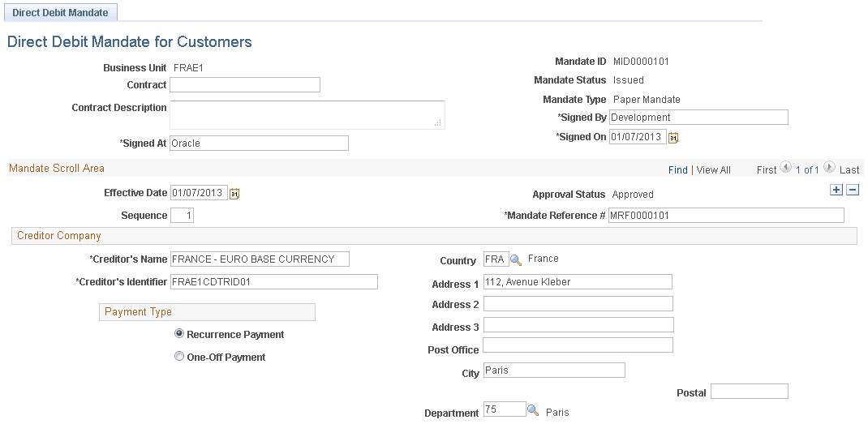Edit the Signed At field containing Oracle

(x=259, y=143)
